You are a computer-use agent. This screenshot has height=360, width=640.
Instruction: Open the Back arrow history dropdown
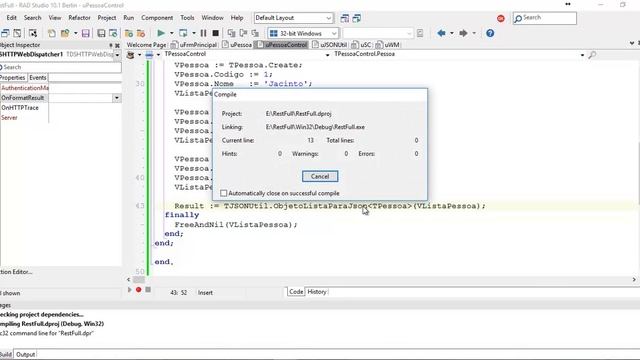[452, 33]
